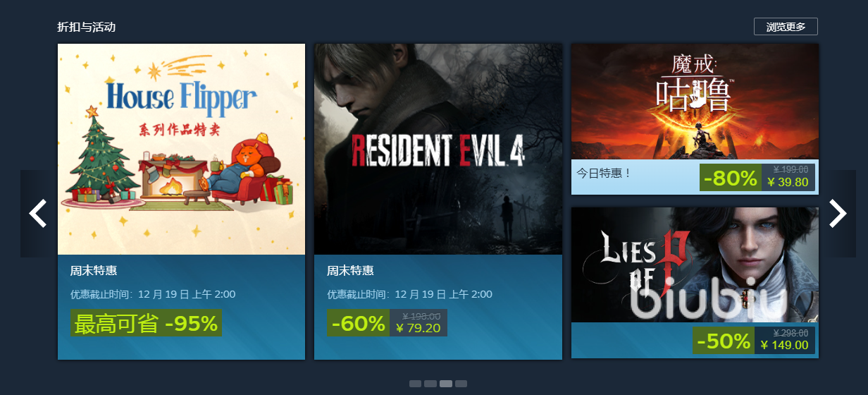Click the -60% discount badge

pos(358,323)
